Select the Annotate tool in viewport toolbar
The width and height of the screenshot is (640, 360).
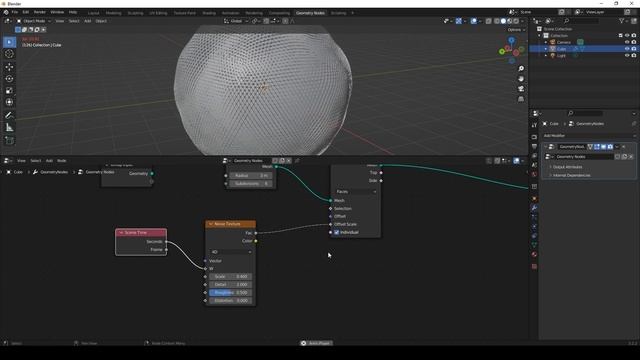click(x=9, y=116)
